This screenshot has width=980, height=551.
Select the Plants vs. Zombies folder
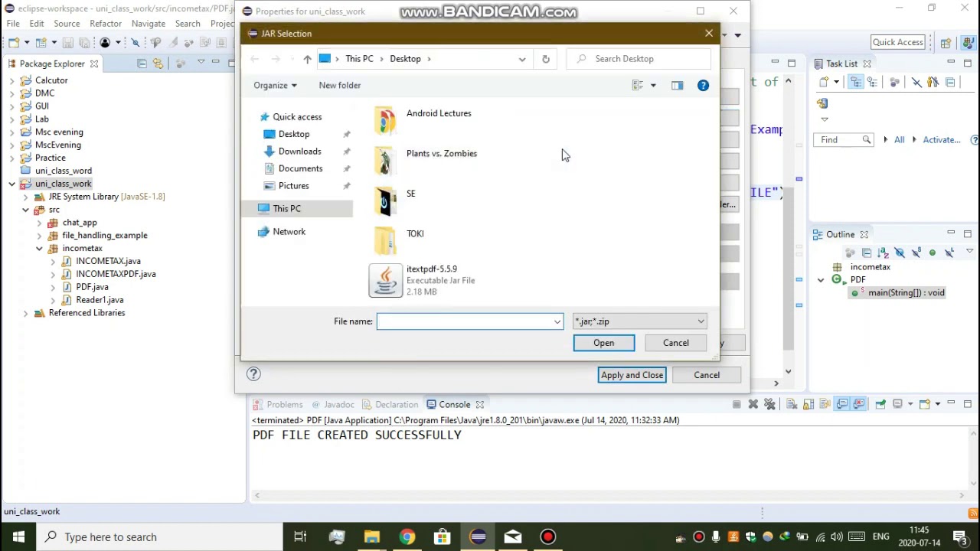tap(426, 160)
